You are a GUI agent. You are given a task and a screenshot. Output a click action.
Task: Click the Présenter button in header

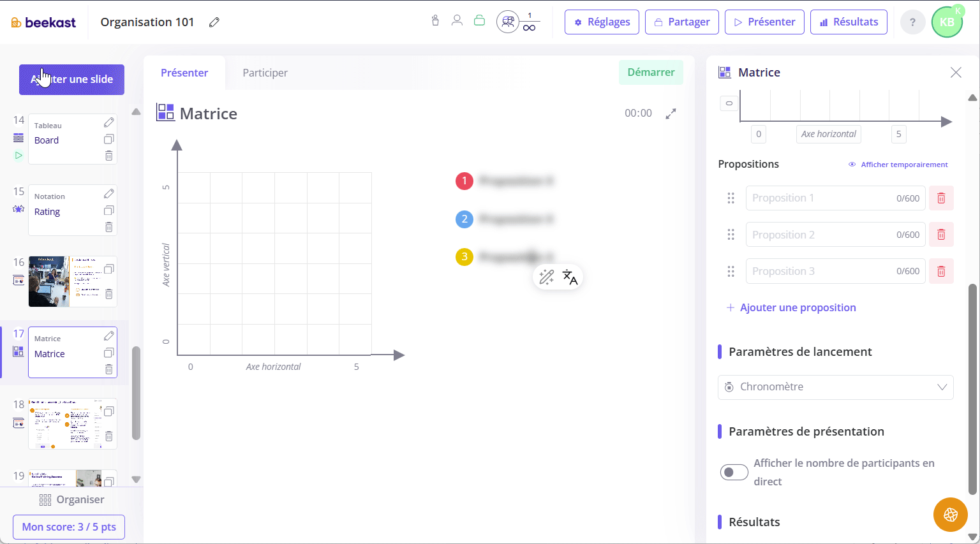click(x=764, y=22)
